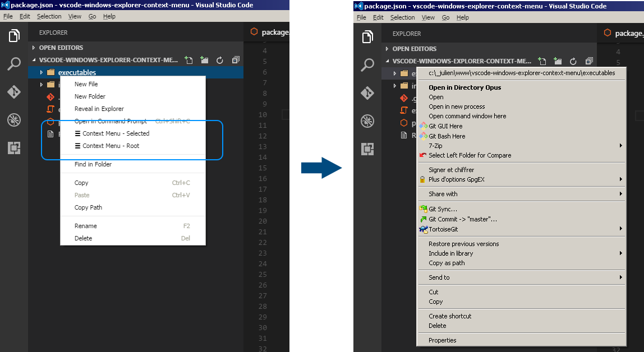Collapse project folder section in left window
This screenshot has width=644, height=352.
point(34,60)
